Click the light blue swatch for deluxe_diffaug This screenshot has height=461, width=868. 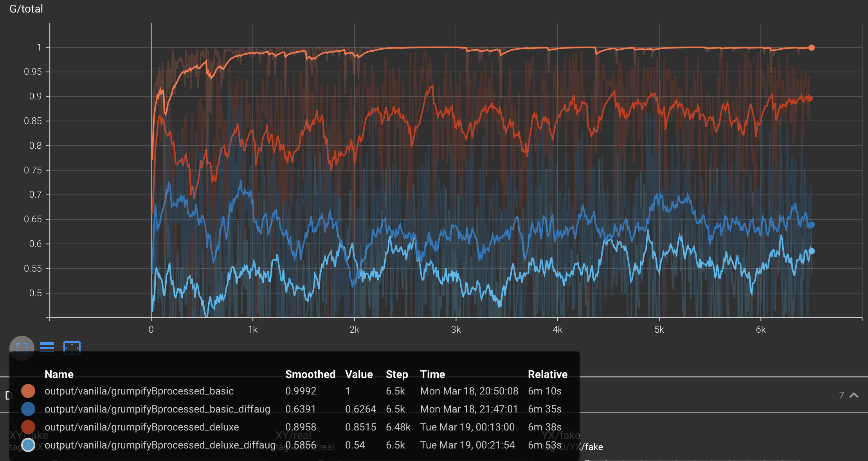pyautogui.click(x=28, y=445)
